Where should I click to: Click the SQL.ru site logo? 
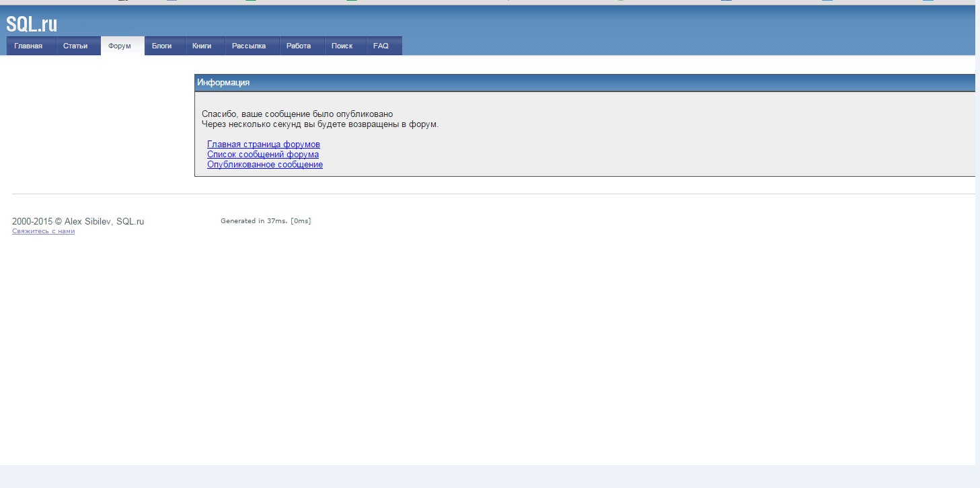point(32,24)
